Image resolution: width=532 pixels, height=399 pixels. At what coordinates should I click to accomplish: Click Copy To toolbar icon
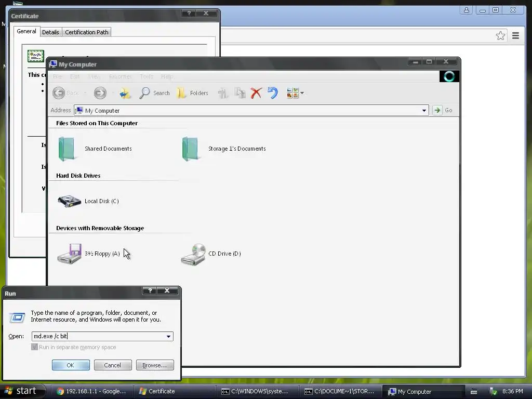pos(240,93)
